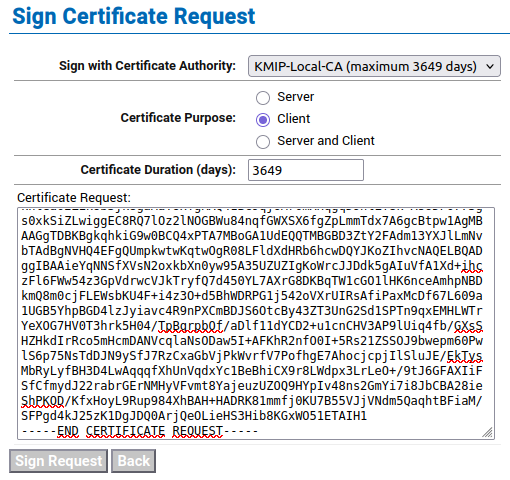Image resolution: width=510 pixels, height=480 pixels.
Task: Click the "Certificate Request:" label above text area
Action: point(74,198)
